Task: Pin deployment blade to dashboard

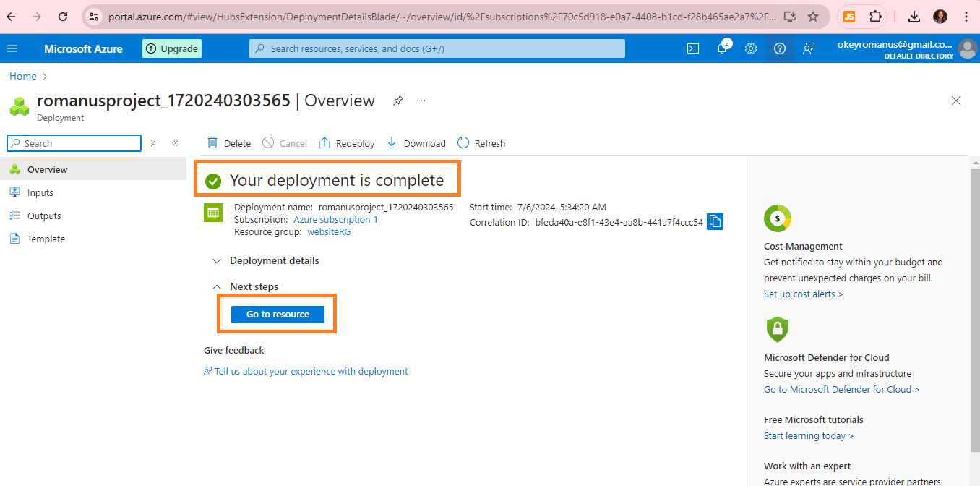Action: [x=398, y=101]
